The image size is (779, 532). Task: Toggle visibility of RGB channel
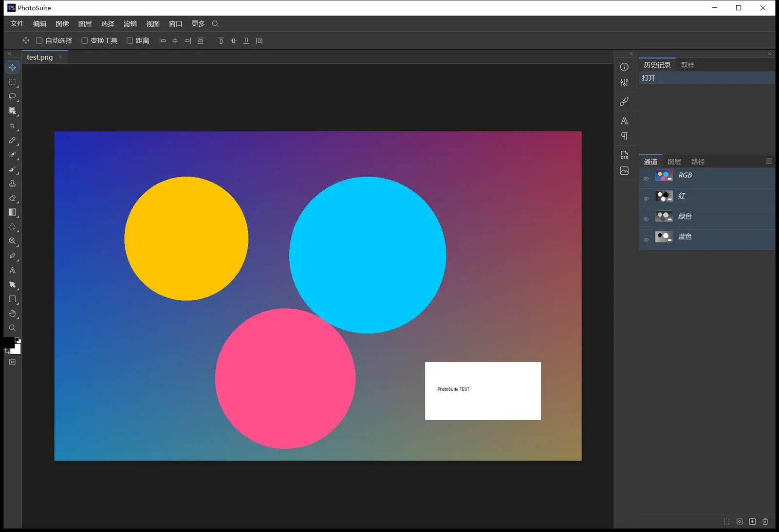pos(646,178)
